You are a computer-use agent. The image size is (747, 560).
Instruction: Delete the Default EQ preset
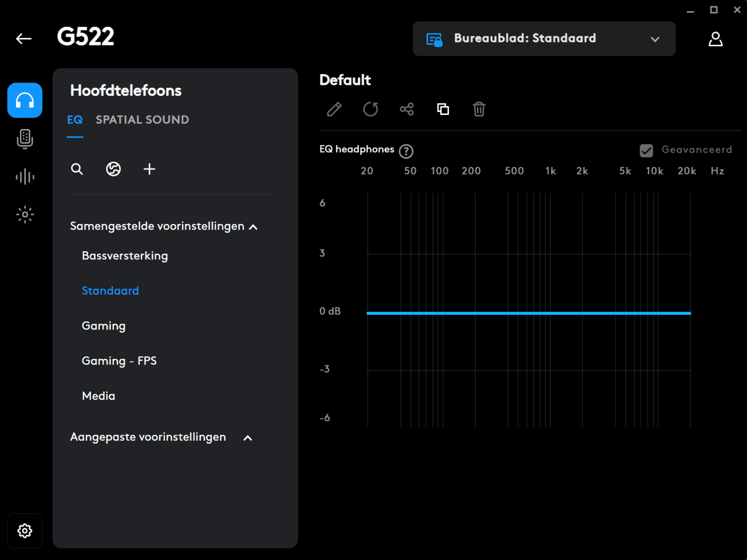(x=479, y=109)
